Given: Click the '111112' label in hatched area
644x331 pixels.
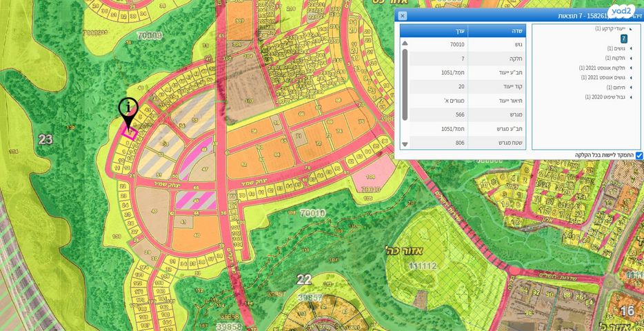Looking at the screenshot, I should coord(423,266).
